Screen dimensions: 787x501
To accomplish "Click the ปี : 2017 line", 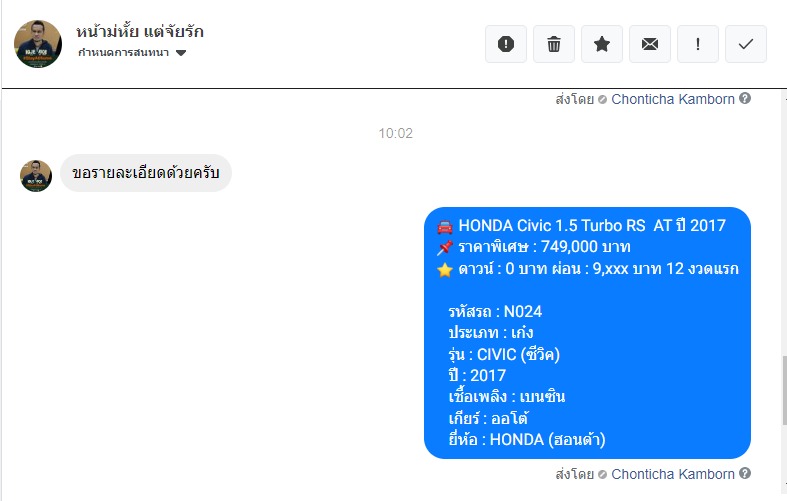I will (477, 375).
